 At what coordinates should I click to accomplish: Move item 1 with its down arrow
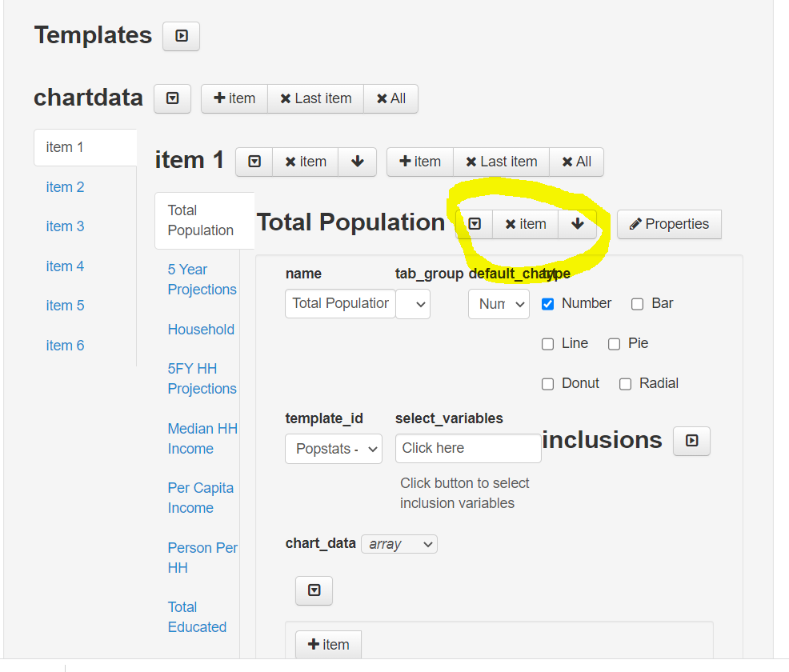[357, 162]
